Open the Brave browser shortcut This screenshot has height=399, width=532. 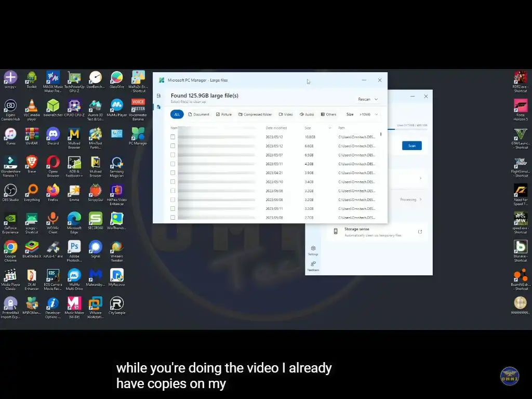pyautogui.click(x=32, y=165)
